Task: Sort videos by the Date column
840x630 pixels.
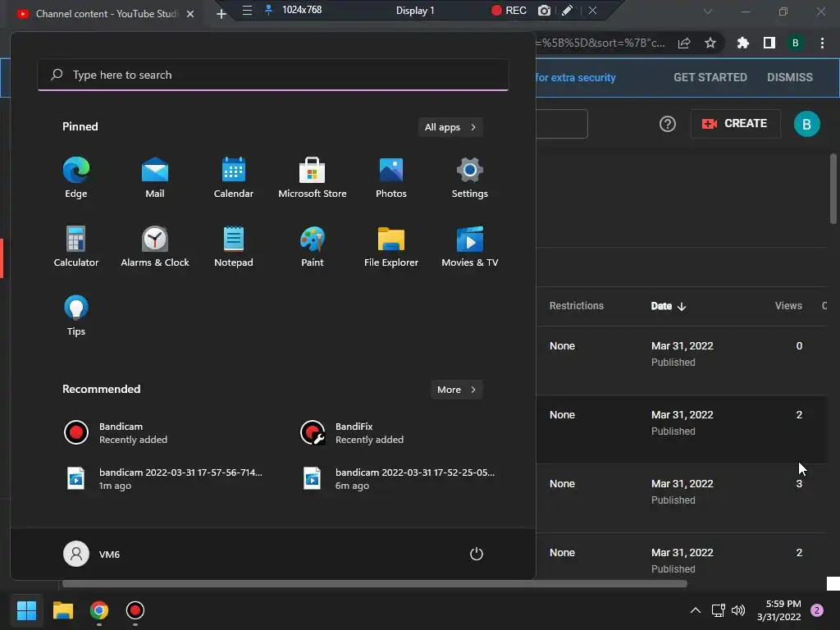Action: click(669, 306)
